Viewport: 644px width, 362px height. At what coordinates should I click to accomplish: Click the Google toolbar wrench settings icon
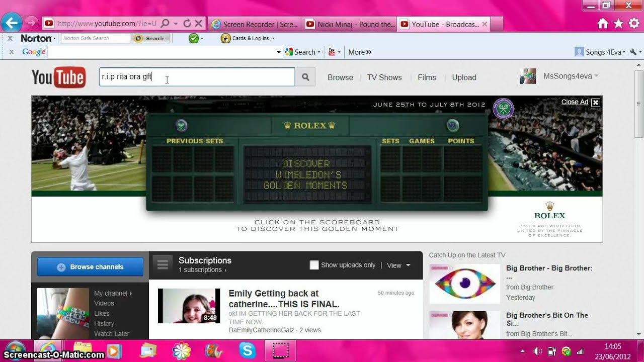point(633,52)
